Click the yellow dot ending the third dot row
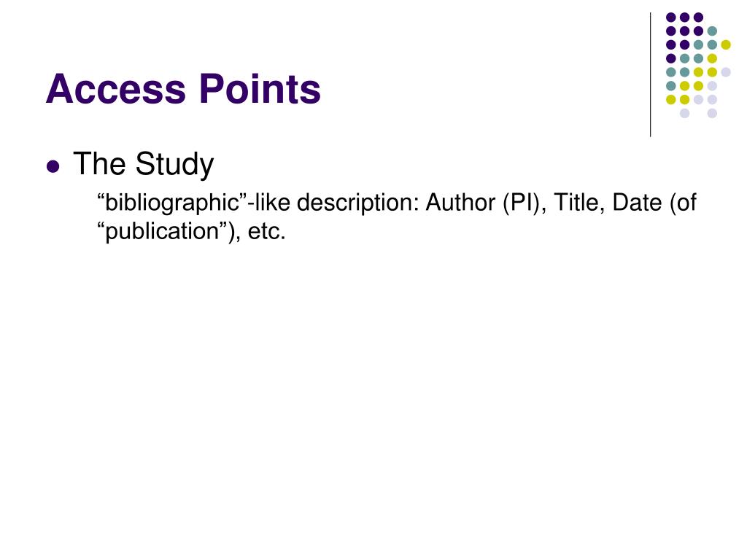Screen dimensions: 747x560 (726, 44)
